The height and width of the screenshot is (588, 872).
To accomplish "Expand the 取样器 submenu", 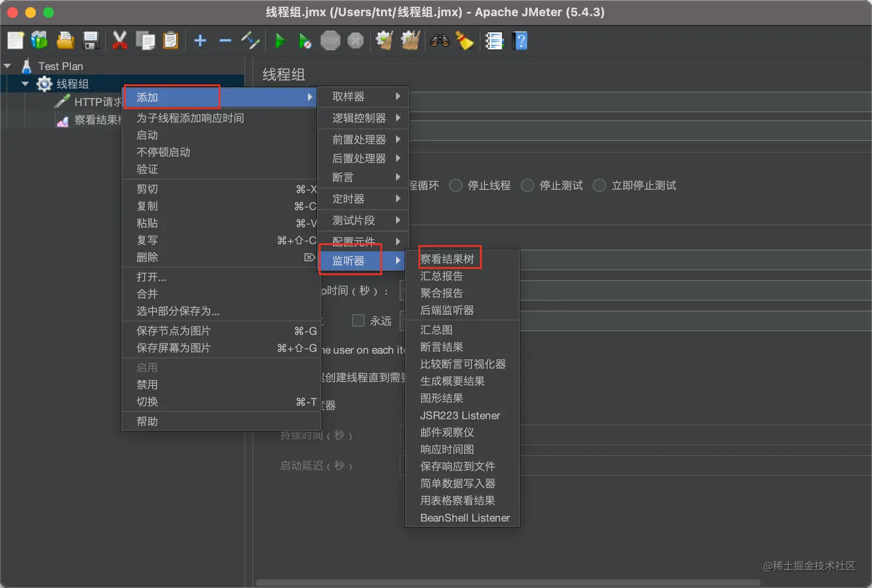I will (x=363, y=96).
